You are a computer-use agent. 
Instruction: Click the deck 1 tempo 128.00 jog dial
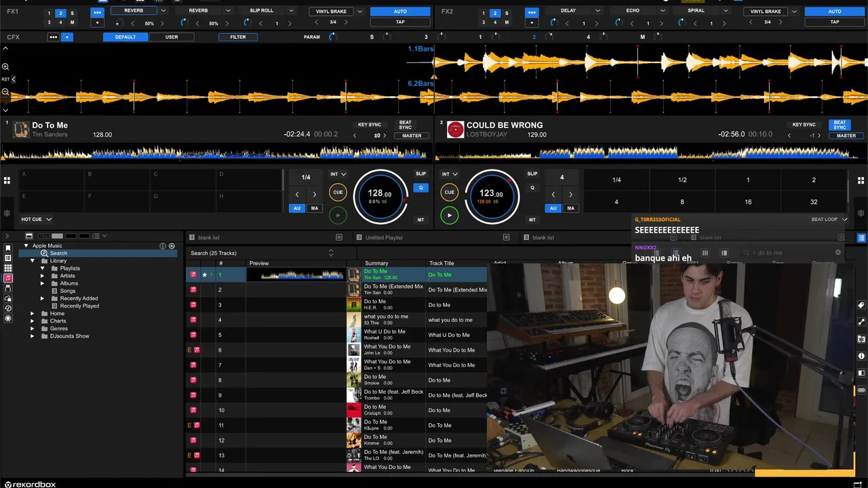tap(380, 197)
